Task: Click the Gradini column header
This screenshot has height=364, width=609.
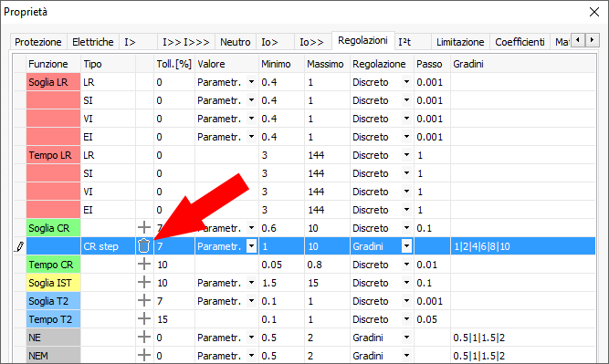Action: pos(523,64)
